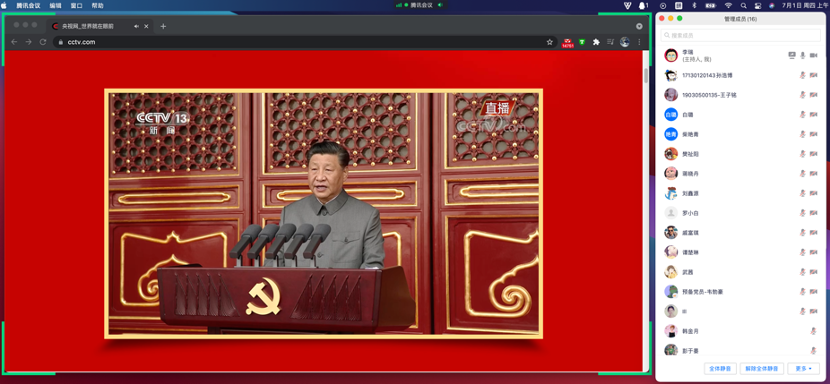830x384 pixels.
Task: Open the tab search dropdown arrow in Chrome
Action: (639, 26)
